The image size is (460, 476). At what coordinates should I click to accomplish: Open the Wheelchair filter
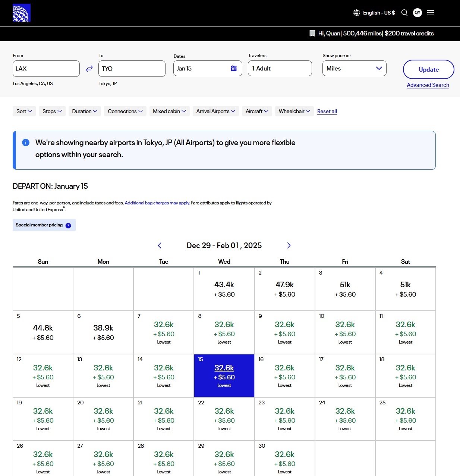tap(294, 111)
